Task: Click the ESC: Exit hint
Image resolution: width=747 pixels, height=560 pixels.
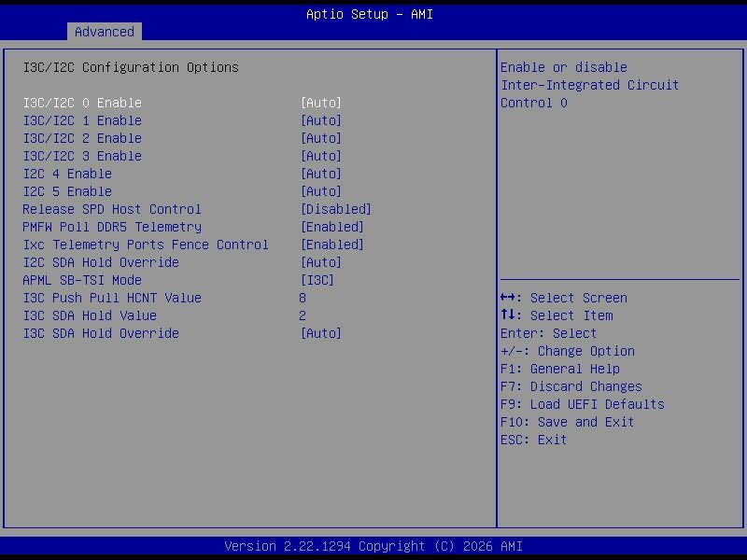Action: pos(533,440)
